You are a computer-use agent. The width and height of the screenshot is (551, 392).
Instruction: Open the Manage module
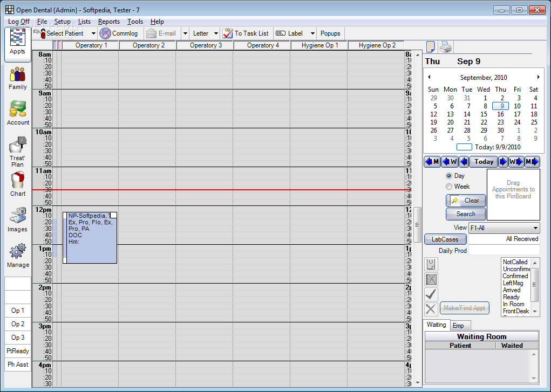tap(18, 256)
